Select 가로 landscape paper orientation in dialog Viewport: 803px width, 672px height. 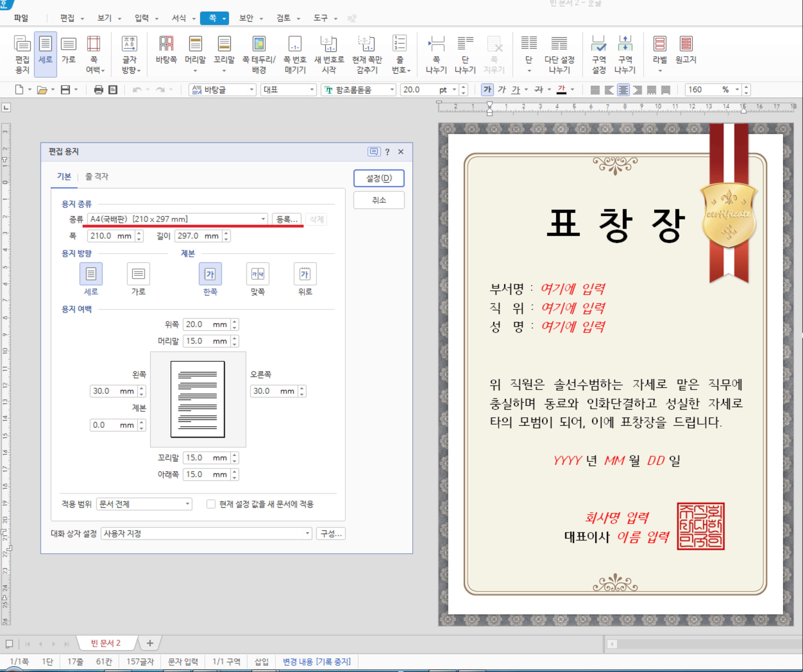coord(138,274)
